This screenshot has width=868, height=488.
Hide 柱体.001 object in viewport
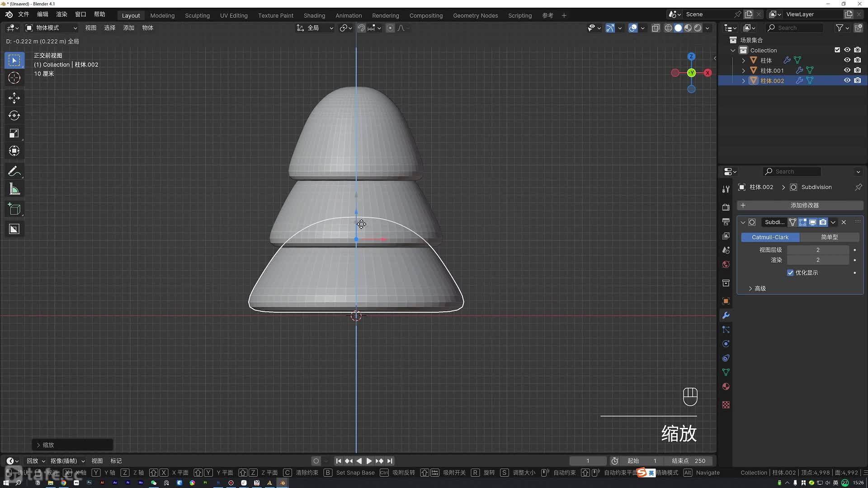[x=847, y=70]
